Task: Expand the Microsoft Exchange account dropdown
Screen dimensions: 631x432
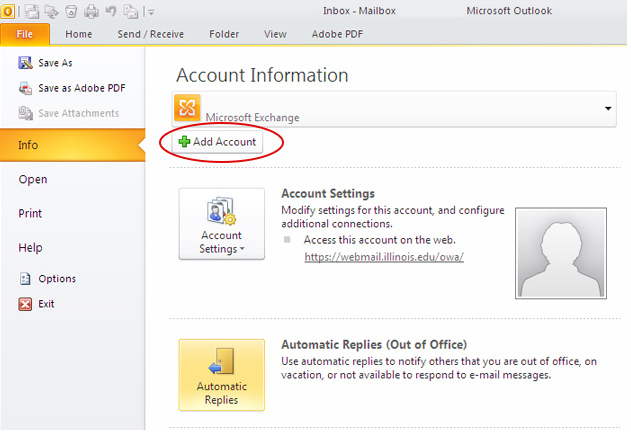Action: tap(608, 108)
